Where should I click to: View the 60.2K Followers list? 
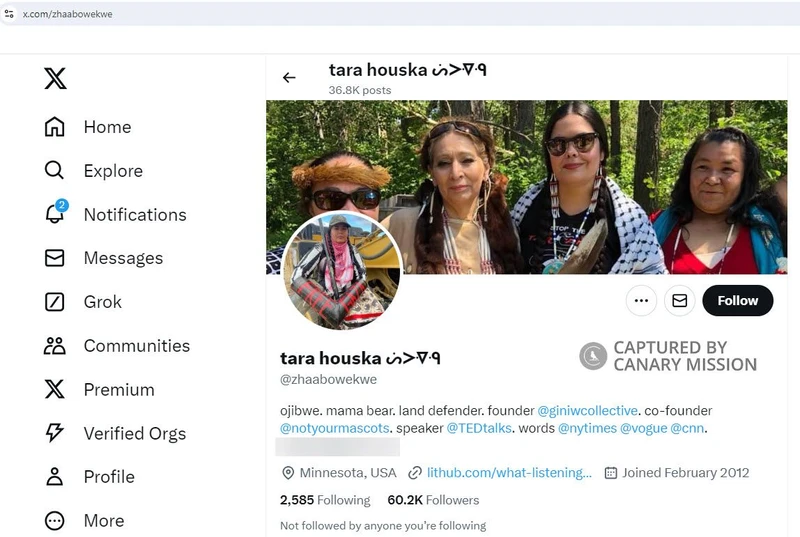pyautogui.click(x=433, y=500)
